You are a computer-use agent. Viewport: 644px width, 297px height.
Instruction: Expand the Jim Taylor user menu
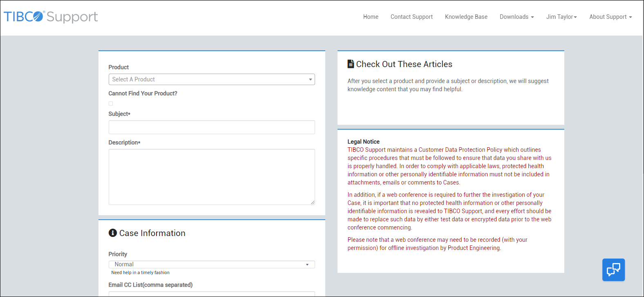(561, 17)
